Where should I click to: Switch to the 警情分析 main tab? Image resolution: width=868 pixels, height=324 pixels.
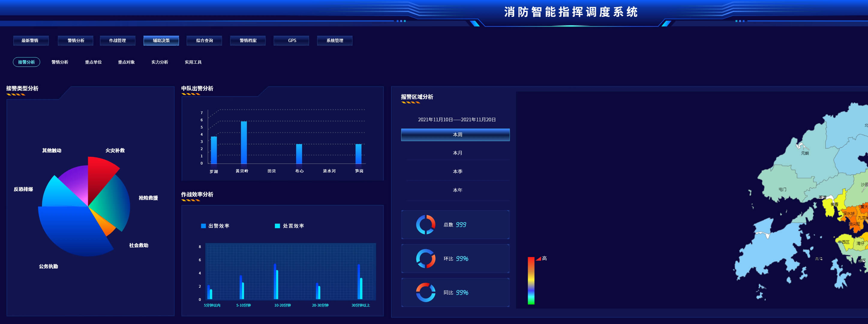coord(76,40)
